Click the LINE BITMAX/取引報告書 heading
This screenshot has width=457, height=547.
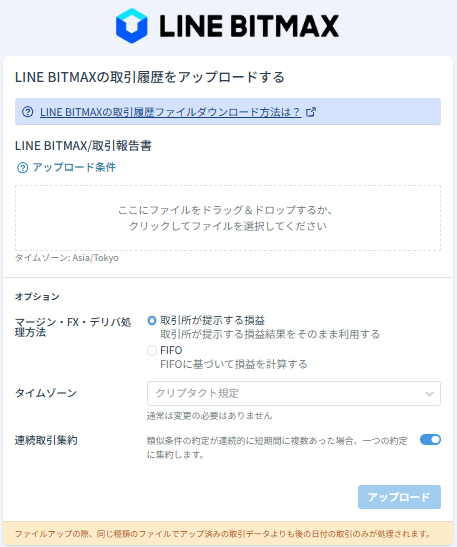pos(83,146)
